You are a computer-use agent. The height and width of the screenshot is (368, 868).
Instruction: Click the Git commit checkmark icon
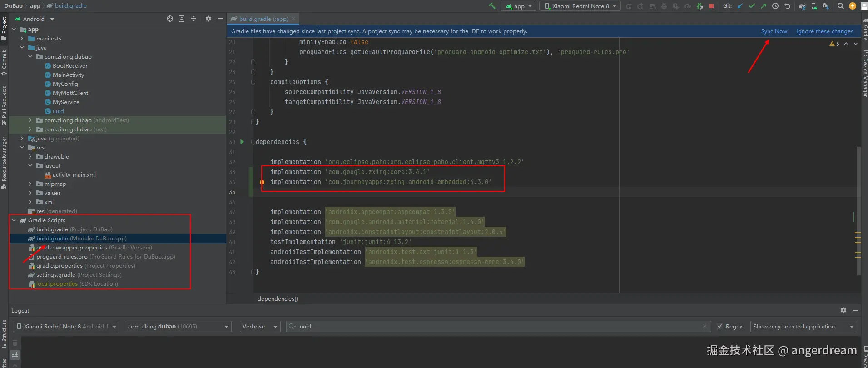coord(752,6)
